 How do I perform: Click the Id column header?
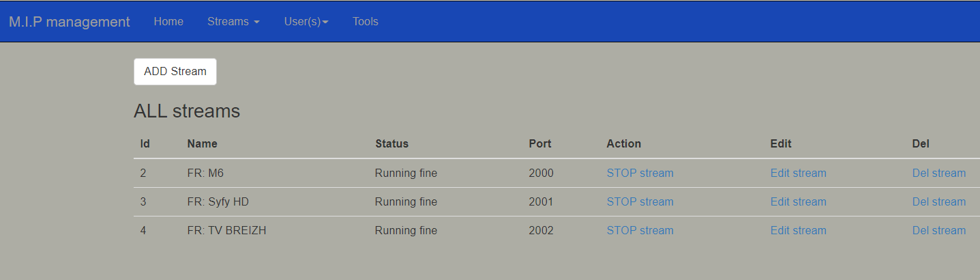(145, 144)
